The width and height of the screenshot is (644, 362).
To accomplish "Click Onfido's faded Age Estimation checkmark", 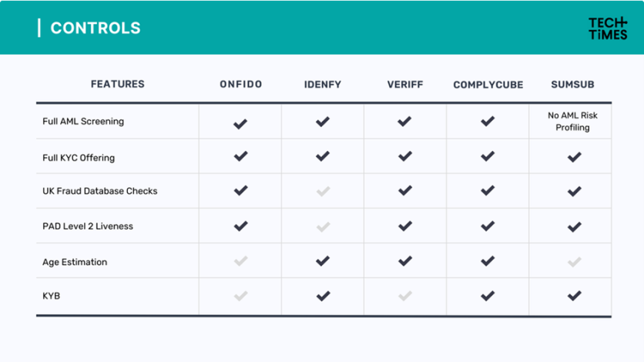I will coord(240,260).
